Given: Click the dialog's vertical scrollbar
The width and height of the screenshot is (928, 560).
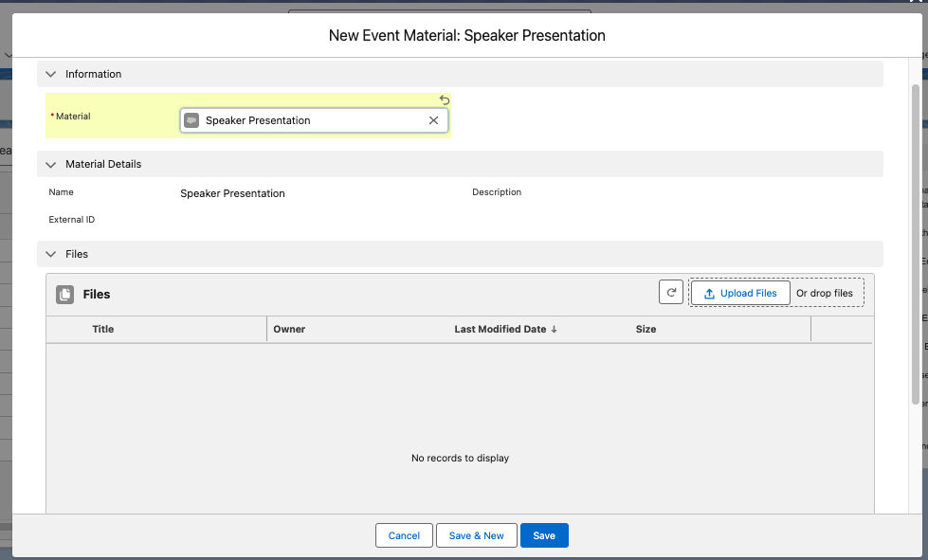Looking at the screenshot, I should point(915,237).
